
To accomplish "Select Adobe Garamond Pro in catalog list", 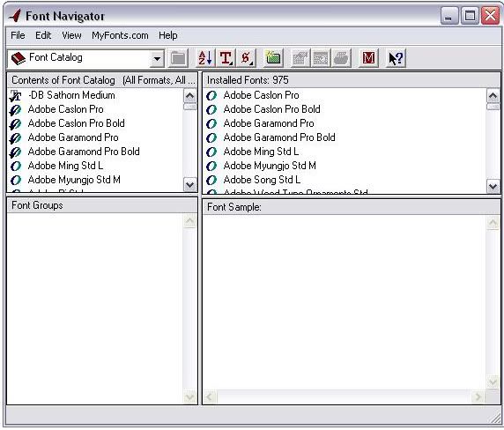I will click(x=73, y=137).
